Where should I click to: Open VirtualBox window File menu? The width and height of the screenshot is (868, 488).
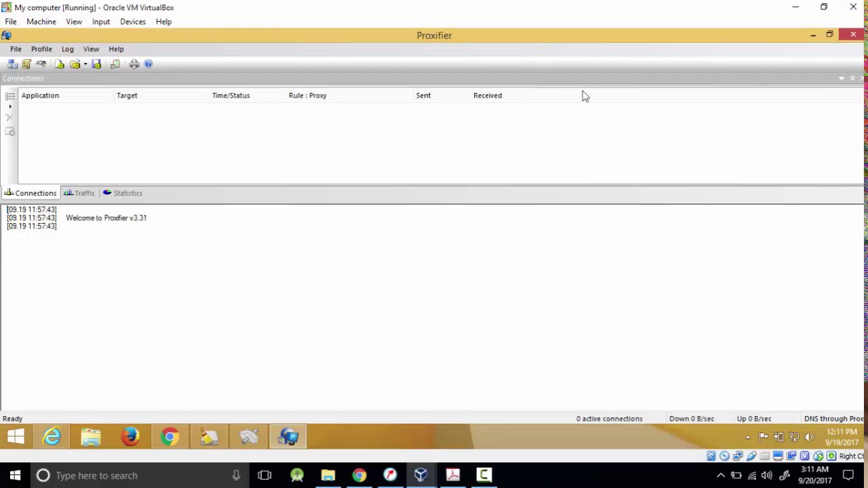(x=11, y=22)
